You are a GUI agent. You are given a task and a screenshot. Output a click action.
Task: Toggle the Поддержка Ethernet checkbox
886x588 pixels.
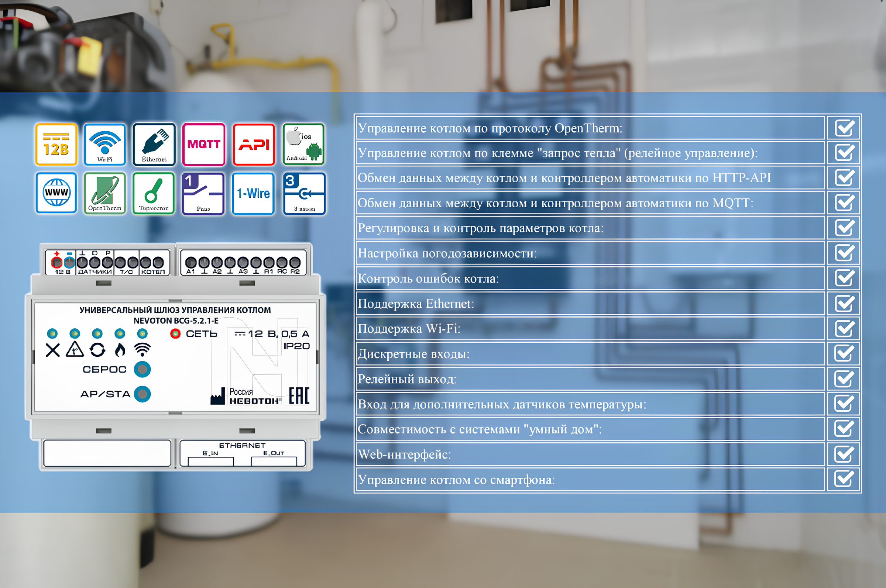point(844,303)
